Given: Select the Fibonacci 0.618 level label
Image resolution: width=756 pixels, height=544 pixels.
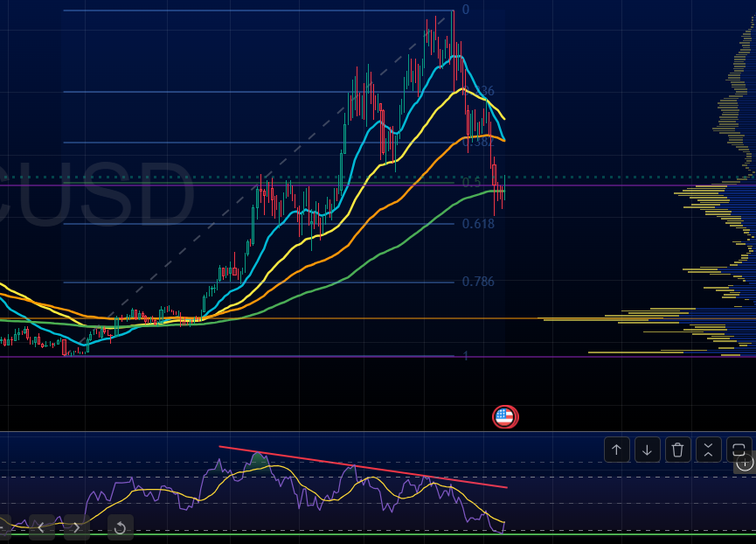Looking at the screenshot, I should pos(478,224).
